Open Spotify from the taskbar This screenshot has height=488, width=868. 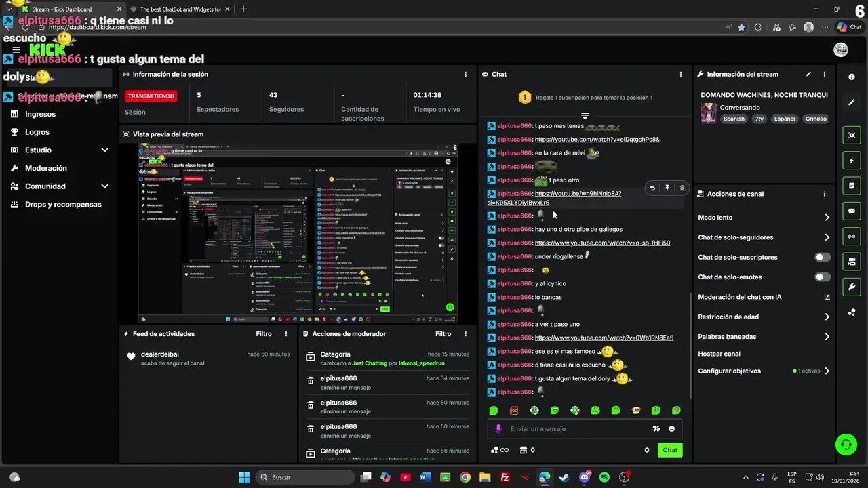[x=604, y=477]
